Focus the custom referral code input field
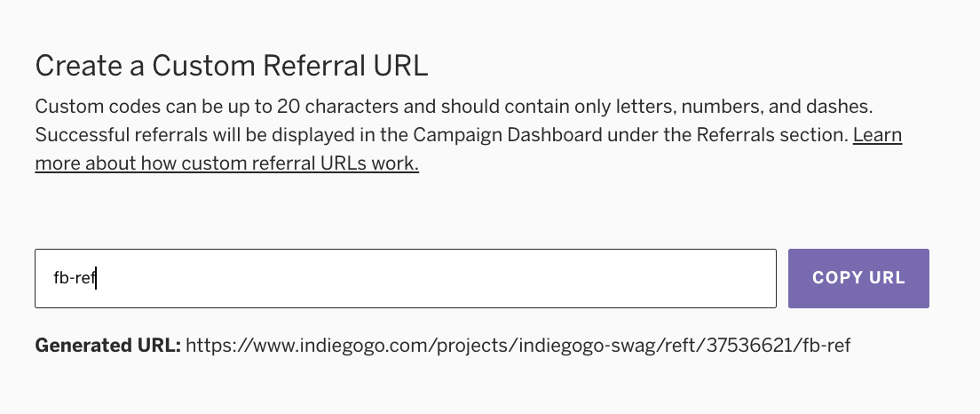This screenshot has width=980, height=414. [x=405, y=278]
